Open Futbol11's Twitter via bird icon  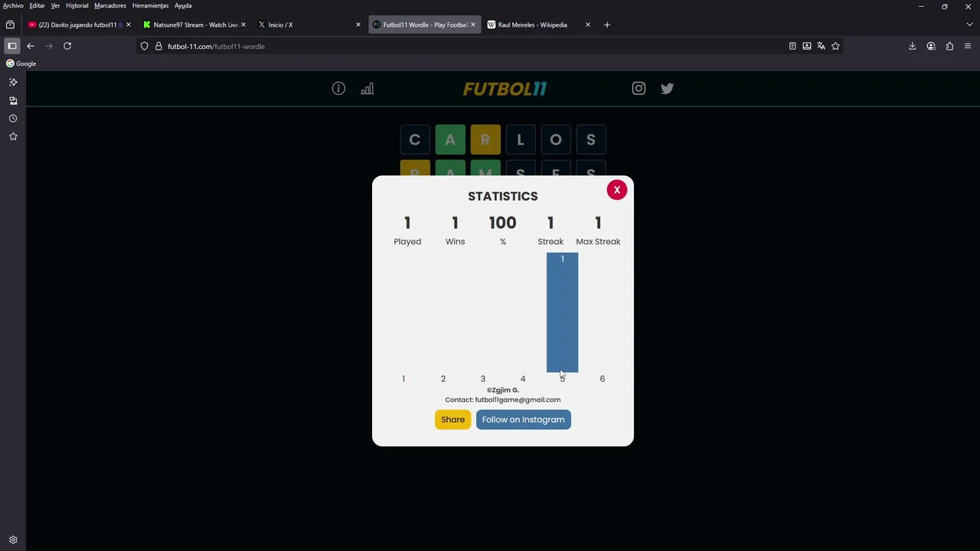point(667,89)
